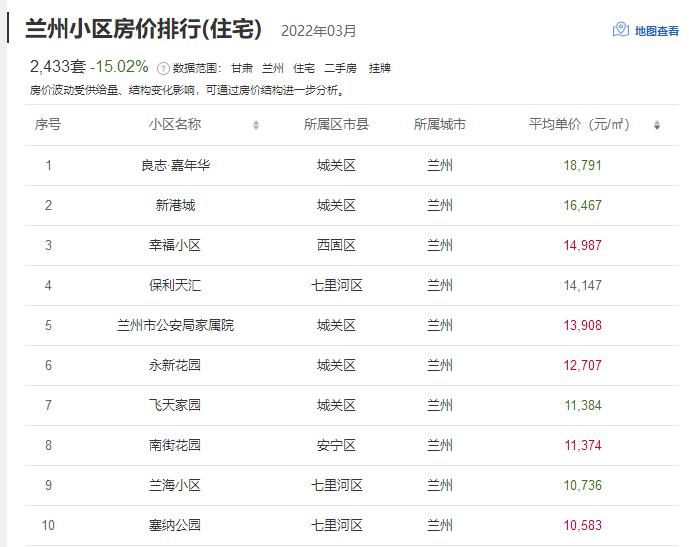This screenshot has width=689, height=547.
Task: Click the price 10,736 for 兰海小区
Action: click(x=583, y=485)
